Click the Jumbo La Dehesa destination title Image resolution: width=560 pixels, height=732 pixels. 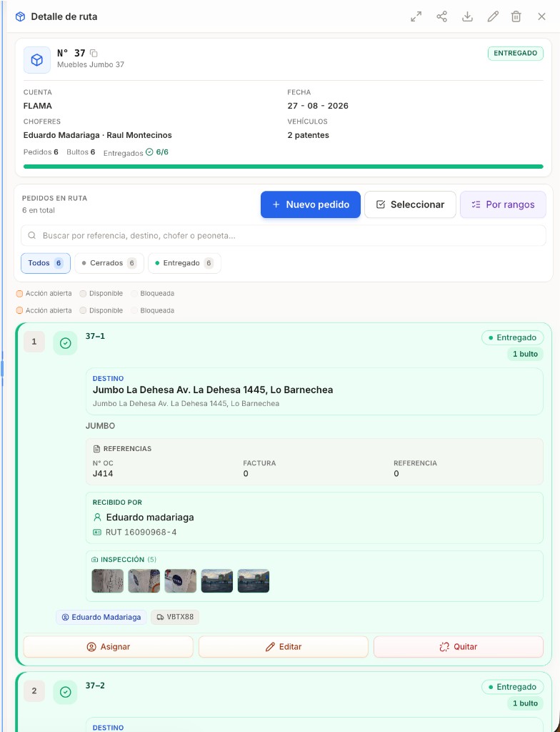pos(213,390)
